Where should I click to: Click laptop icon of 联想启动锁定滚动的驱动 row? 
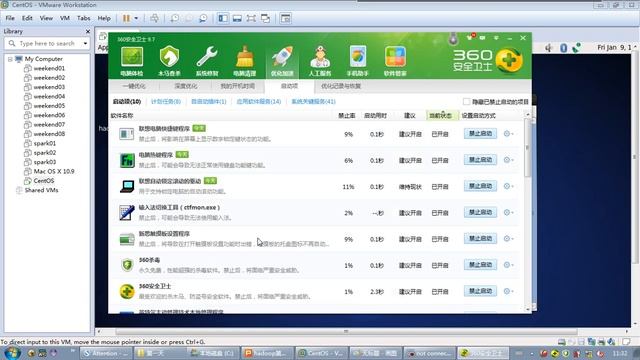127,187
